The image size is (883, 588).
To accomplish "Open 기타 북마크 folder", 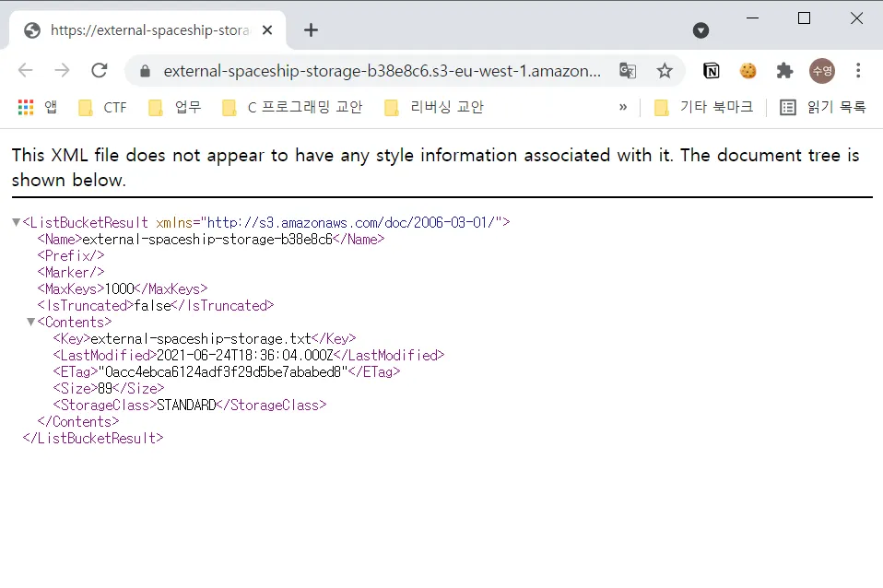I will click(x=704, y=107).
